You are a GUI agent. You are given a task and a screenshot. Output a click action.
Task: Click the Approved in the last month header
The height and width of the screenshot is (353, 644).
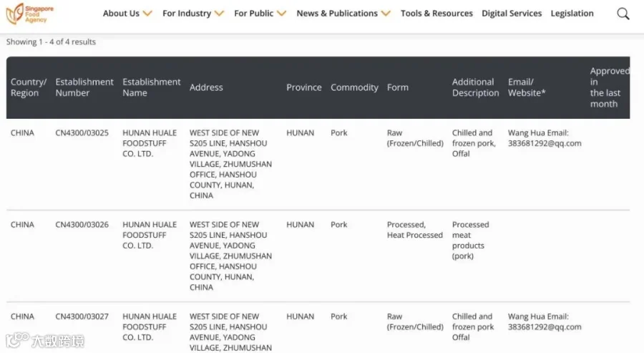click(x=610, y=87)
